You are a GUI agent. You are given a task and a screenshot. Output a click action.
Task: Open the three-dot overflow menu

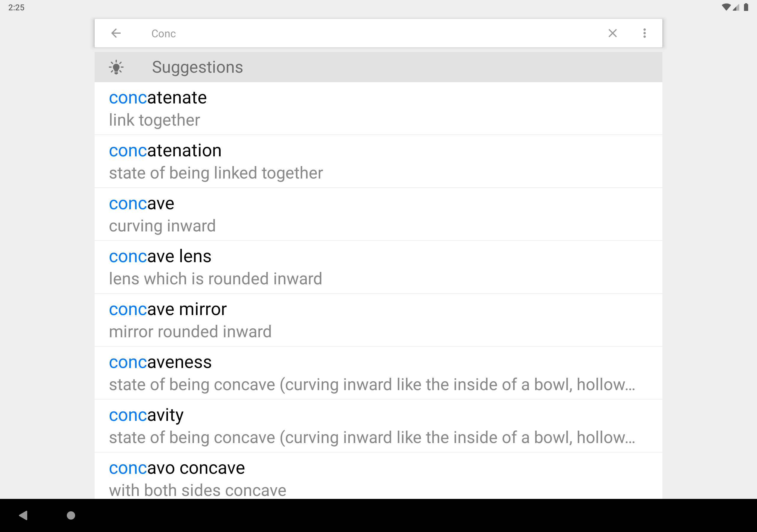click(x=645, y=33)
